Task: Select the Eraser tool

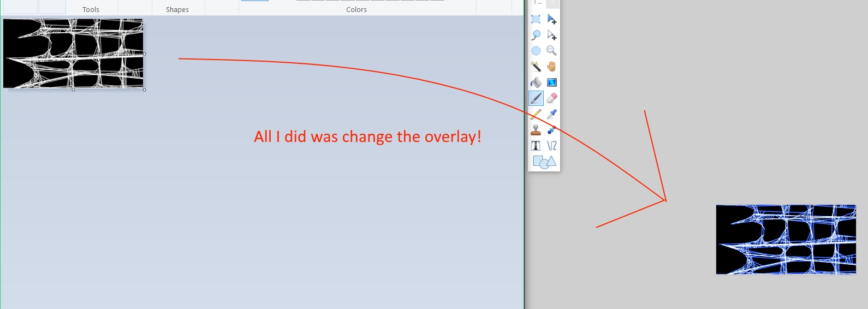Action: (x=552, y=98)
